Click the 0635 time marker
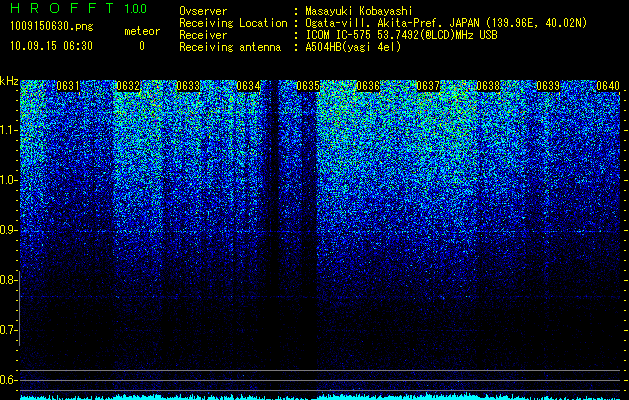This screenshot has height=400, width=629. (x=308, y=86)
